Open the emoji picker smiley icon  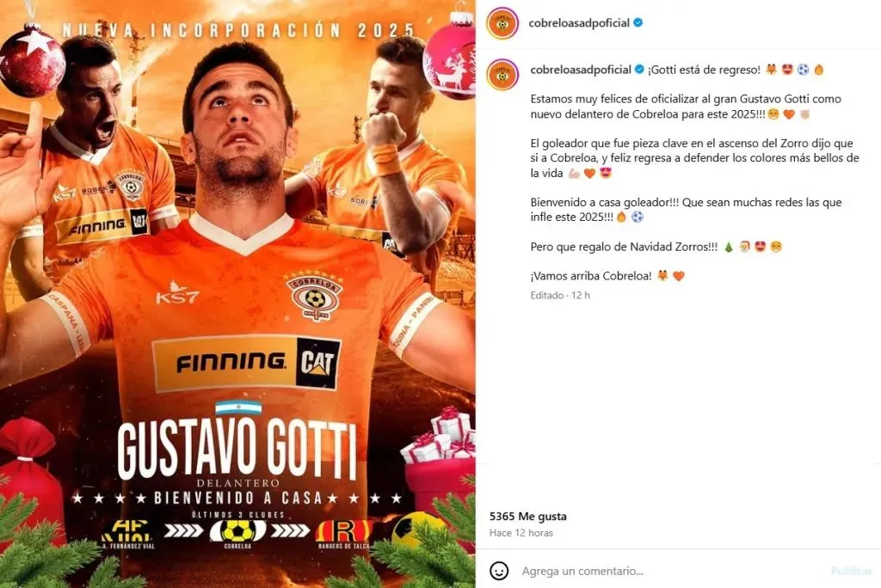tap(499, 571)
